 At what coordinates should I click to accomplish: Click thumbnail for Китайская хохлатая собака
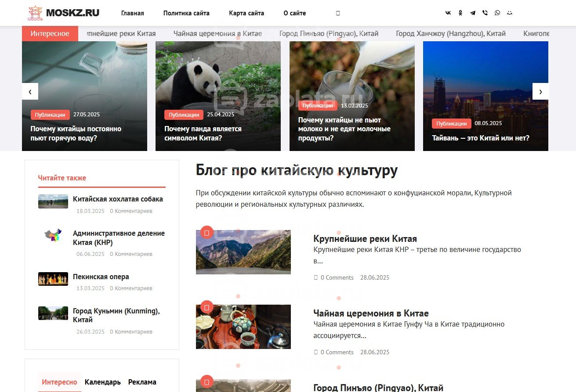click(x=53, y=201)
